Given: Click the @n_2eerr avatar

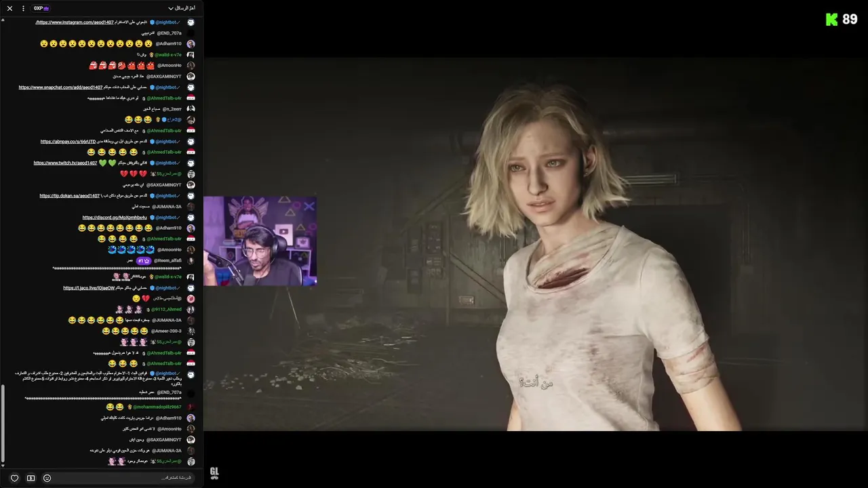Looking at the screenshot, I should coord(191,109).
